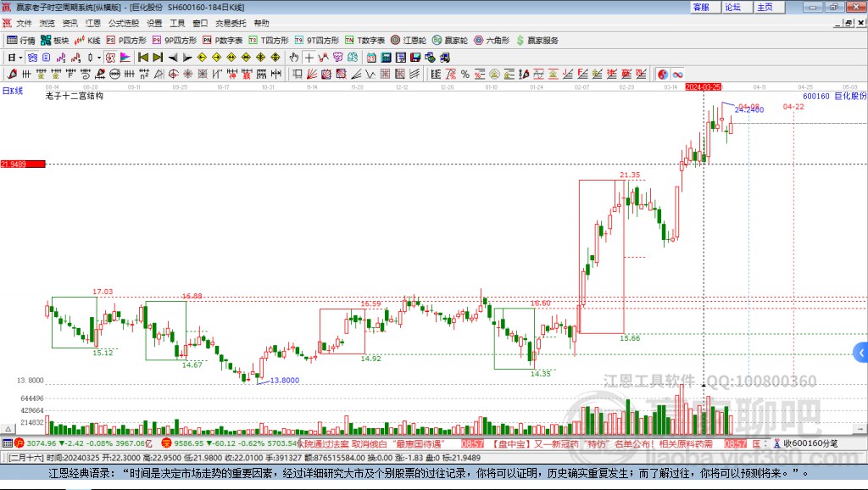The width and height of the screenshot is (868, 490).
Task: Open the 行情 market quotes view
Action: point(21,41)
